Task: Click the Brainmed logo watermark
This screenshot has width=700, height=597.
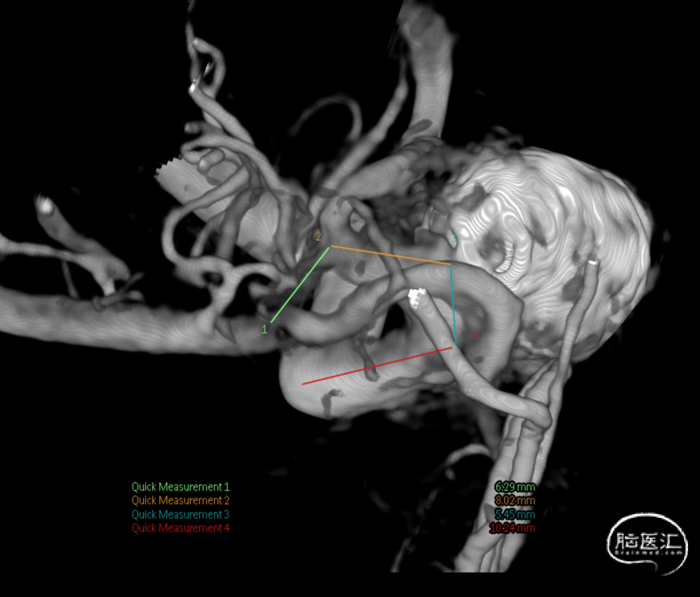Action: 646,543
